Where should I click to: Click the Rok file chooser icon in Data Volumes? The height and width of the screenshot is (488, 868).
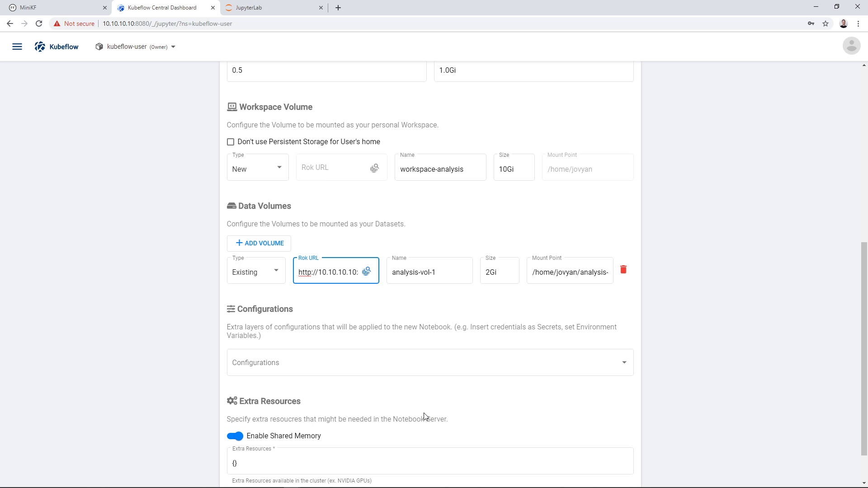pyautogui.click(x=367, y=271)
